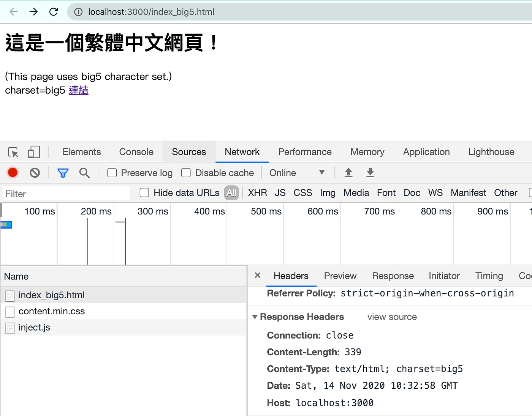Open the Console tab
Image resolution: width=532 pixels, height=416 pixels.
pos(136,152)
